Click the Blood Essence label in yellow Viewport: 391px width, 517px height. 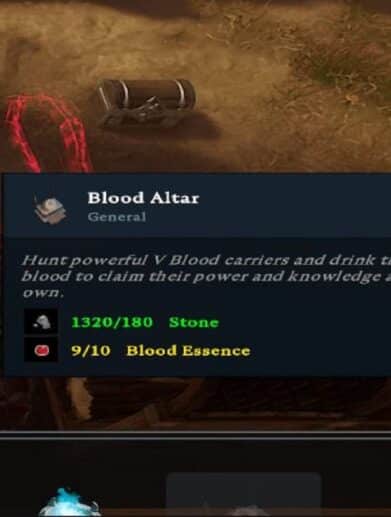188,351
